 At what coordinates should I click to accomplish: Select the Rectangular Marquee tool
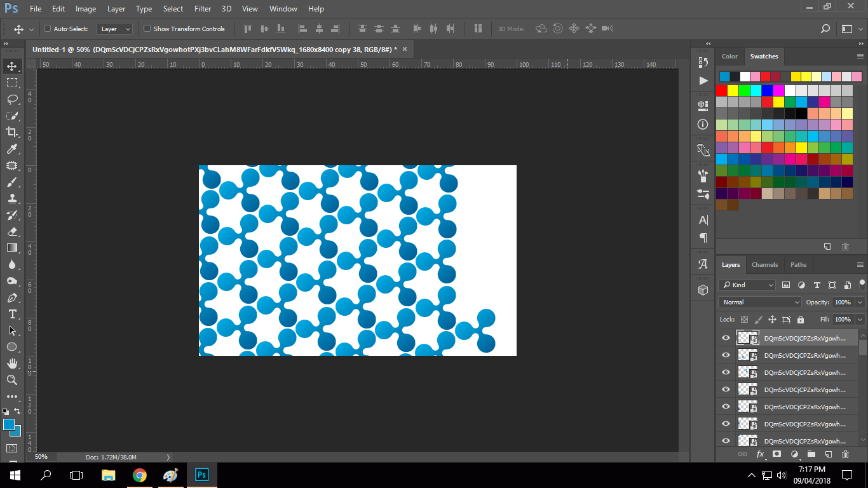coord(12,83)
